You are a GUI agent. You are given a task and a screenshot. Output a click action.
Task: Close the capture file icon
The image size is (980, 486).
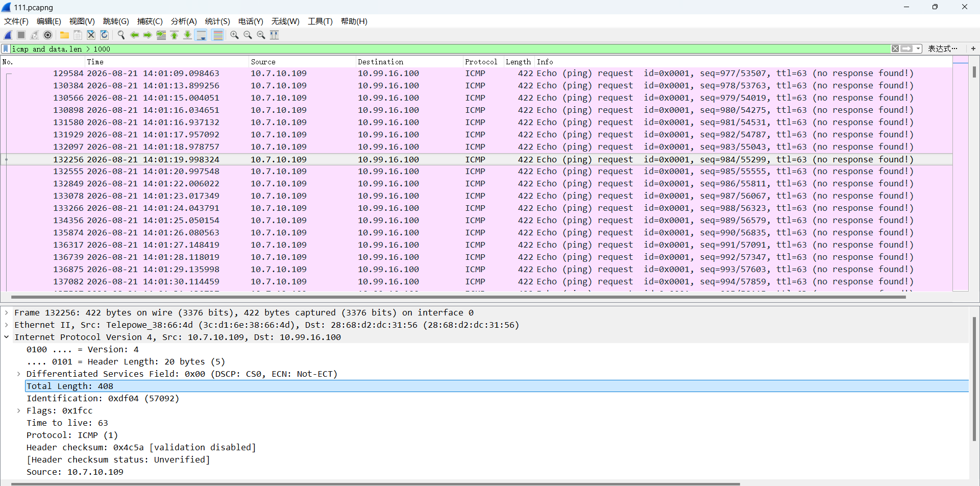pyautogui.click(x=91, y=35)
